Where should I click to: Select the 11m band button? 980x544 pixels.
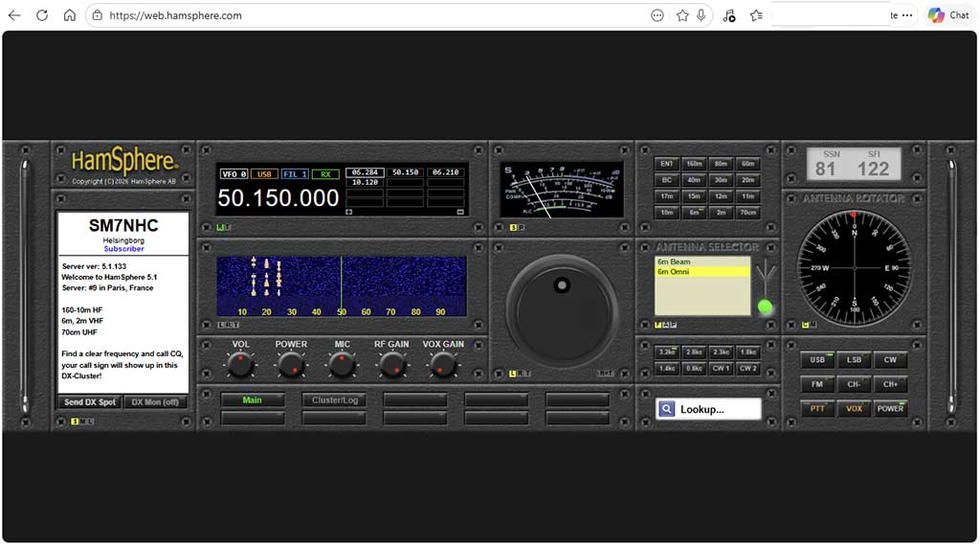[748, 196]
